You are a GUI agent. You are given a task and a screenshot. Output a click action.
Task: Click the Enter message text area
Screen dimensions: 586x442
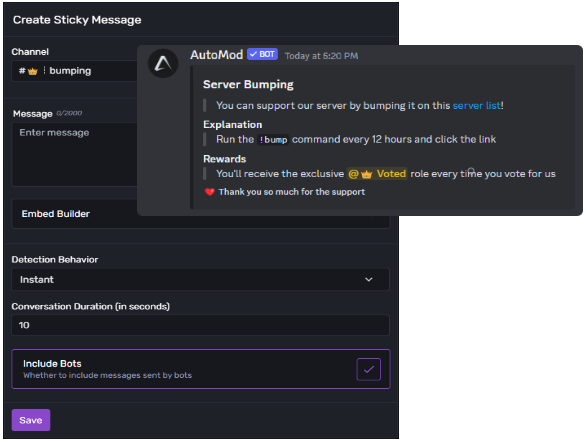tap(75, 154)
